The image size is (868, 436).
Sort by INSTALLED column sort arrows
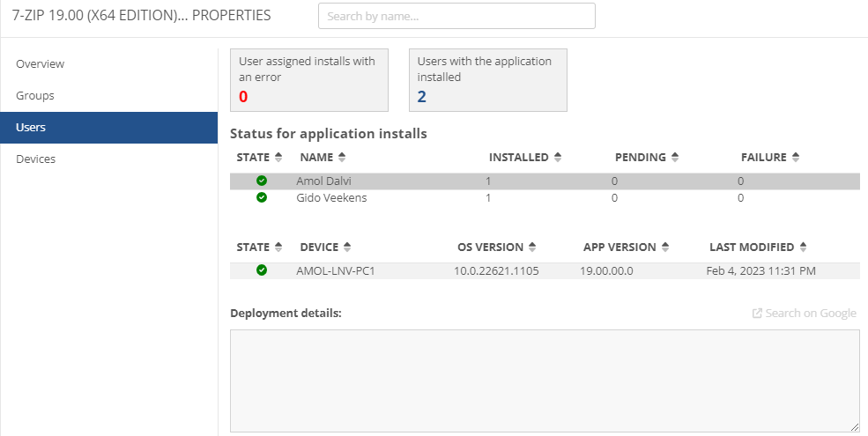(558, 157)
